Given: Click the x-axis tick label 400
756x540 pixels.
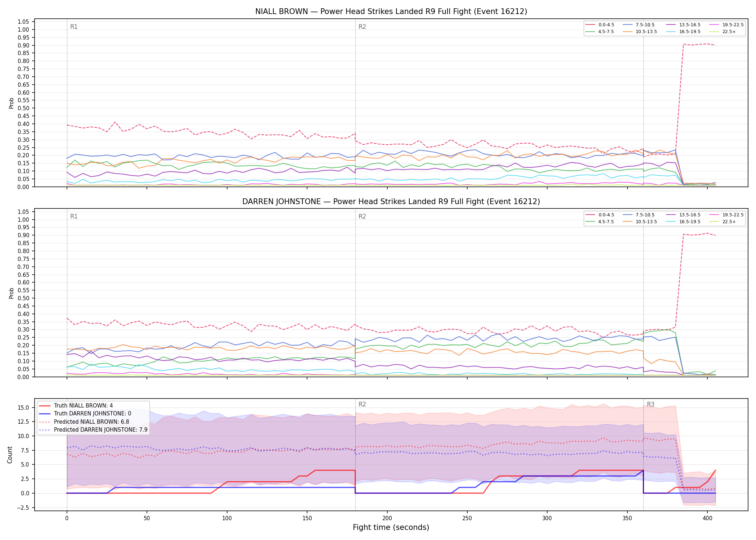Looking at the screenshot, I should (707, 518).
